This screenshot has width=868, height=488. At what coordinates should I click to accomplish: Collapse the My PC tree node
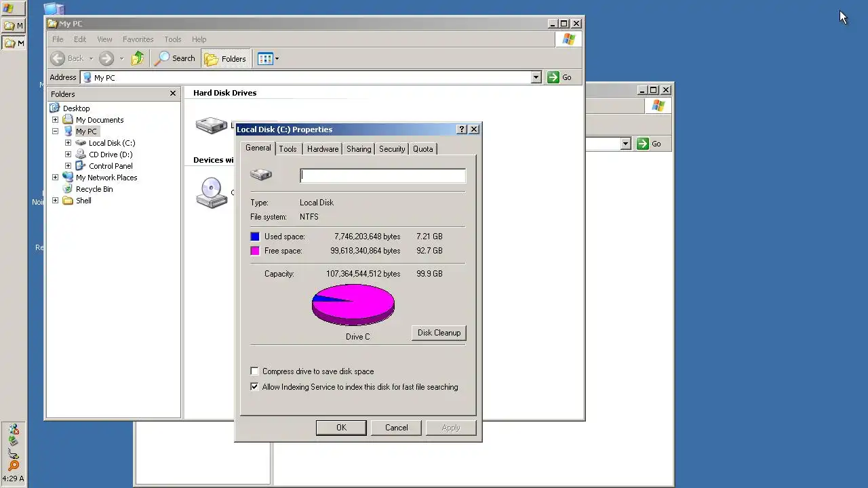[56, 131]
